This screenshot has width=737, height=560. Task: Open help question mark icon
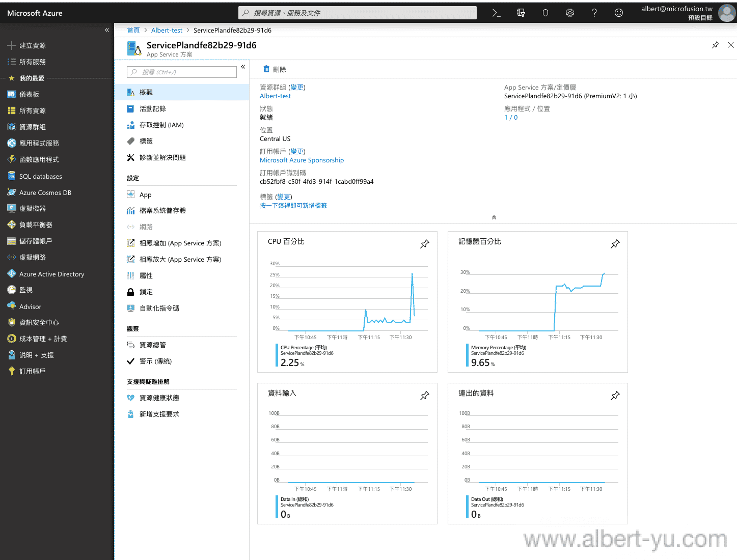point(594,13)
